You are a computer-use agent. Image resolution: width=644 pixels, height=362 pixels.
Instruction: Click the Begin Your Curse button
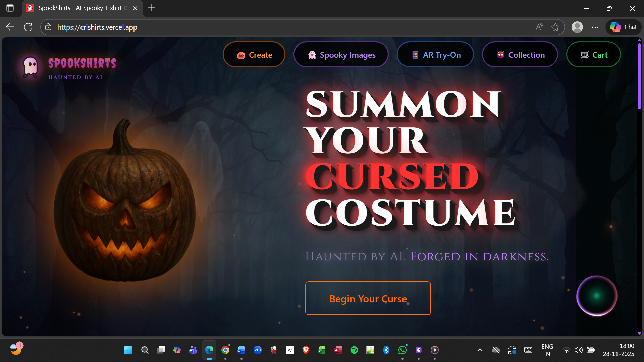point(368,298)
